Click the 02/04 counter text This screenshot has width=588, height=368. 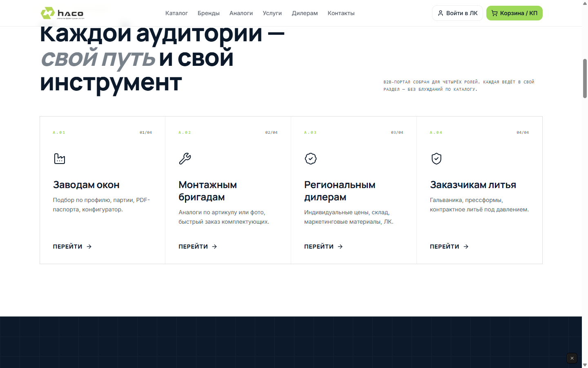[x=272, y=132]
